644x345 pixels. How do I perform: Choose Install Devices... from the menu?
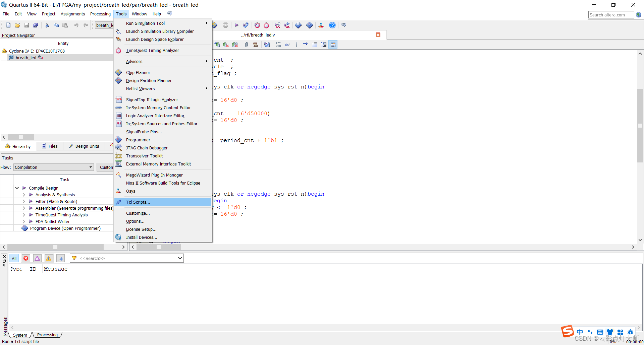163,237
